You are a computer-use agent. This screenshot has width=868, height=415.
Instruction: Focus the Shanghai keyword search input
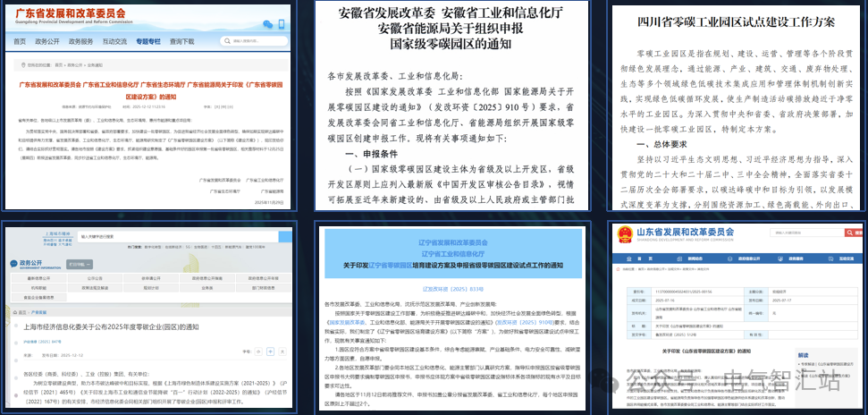178,237
